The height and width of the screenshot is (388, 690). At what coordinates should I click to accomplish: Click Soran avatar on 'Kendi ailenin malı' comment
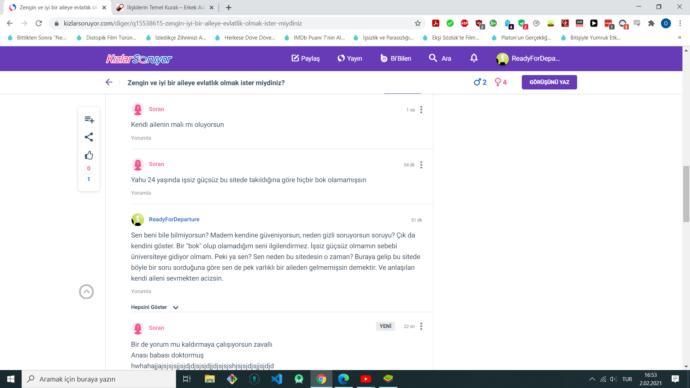(x=137, y=109)
